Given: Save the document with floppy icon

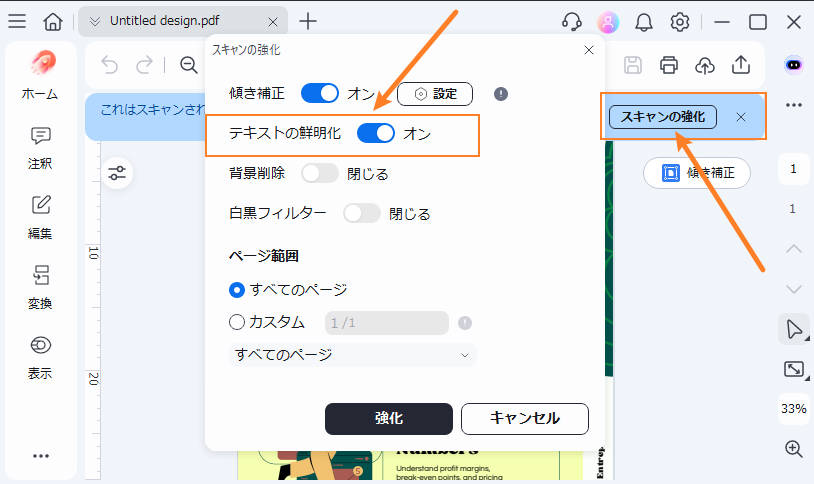Looking at the screenshot, I should point(632,65).
